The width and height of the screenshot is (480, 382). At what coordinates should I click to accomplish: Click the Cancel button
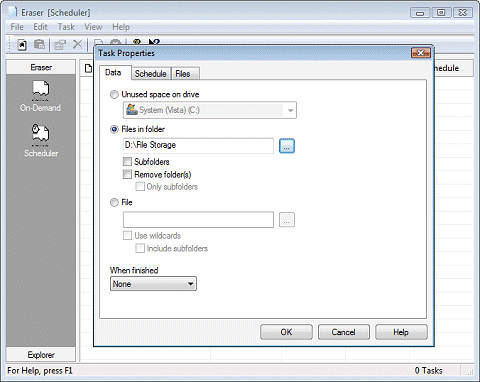pos(344,332)
